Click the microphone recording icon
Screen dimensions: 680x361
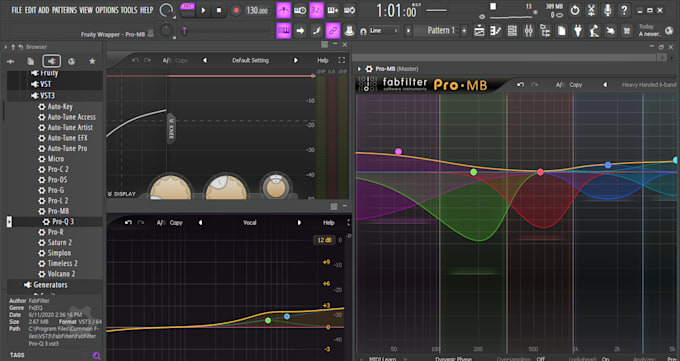click(x=608, y=10)
